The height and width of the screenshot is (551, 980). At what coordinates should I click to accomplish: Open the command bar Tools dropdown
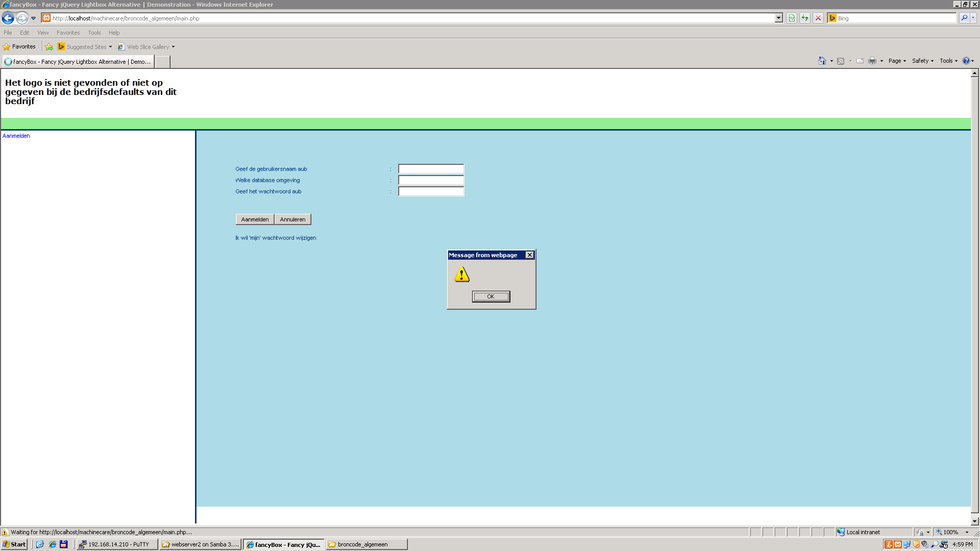click(x=949, y=61)
